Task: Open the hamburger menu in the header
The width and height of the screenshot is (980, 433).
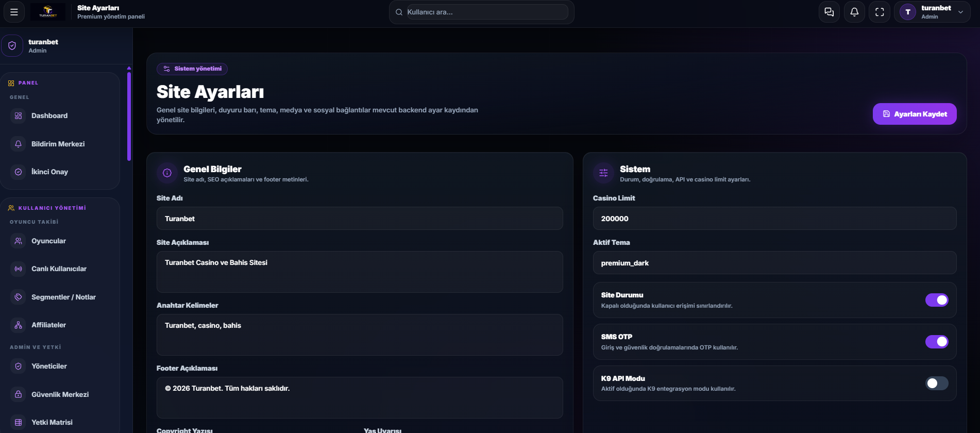Action: [14, 12]
